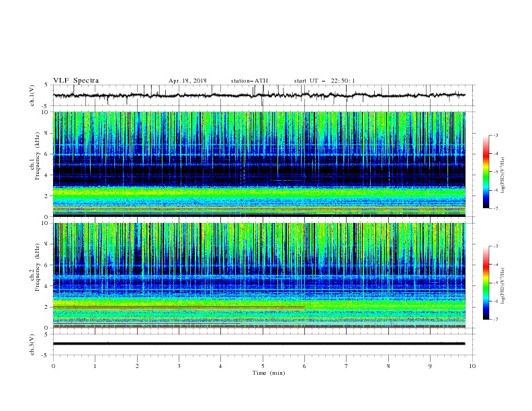Click the ch.3 waveform trace panel
This screenshot has height=411, width=532.
[x=263, y=345]
